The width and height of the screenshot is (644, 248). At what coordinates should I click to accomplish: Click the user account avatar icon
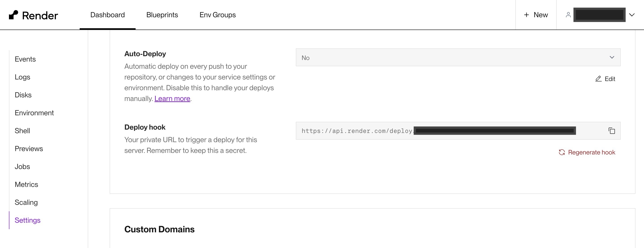click(568, 15)
